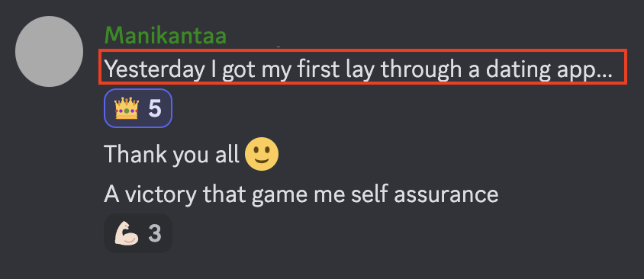Click the words 'dating app...' in the message
This screenshot has height=279, width=644.
(549, 70)
